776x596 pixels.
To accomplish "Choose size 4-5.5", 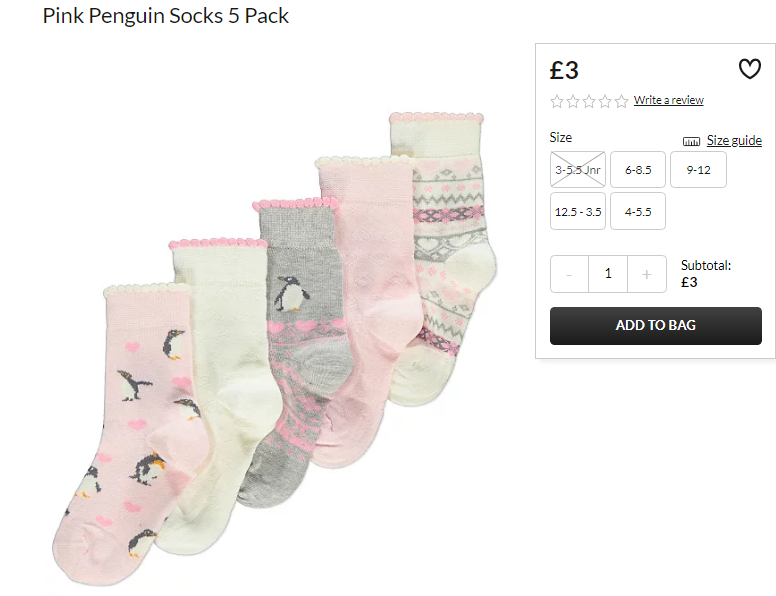I will point(638,212).
